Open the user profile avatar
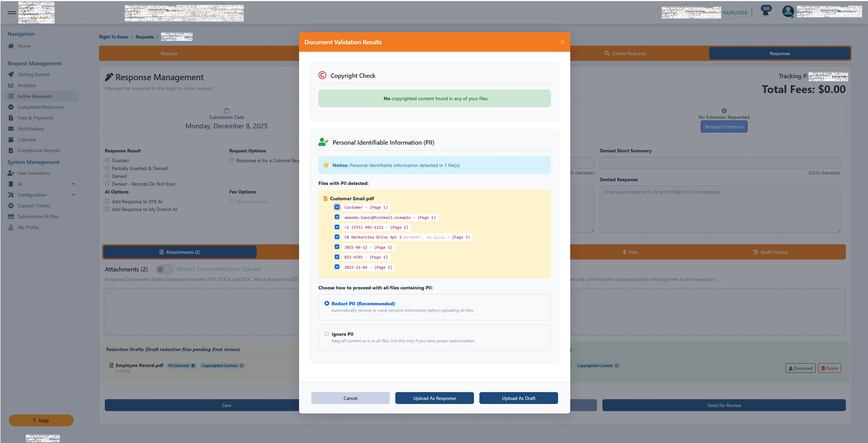 pyautogui.click(x=787, y=11)
